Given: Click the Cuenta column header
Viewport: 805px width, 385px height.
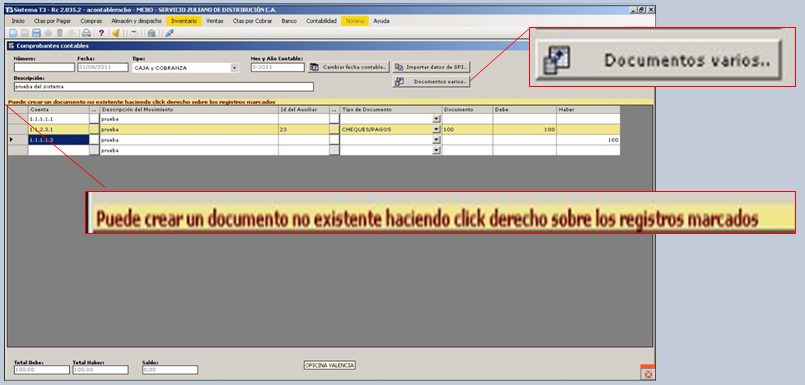Looking at the screenshot, I should coord(59,110).
